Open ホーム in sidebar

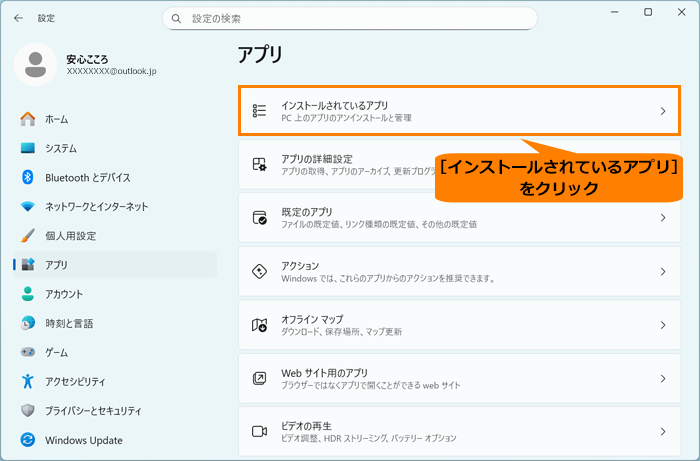(115, 119)
